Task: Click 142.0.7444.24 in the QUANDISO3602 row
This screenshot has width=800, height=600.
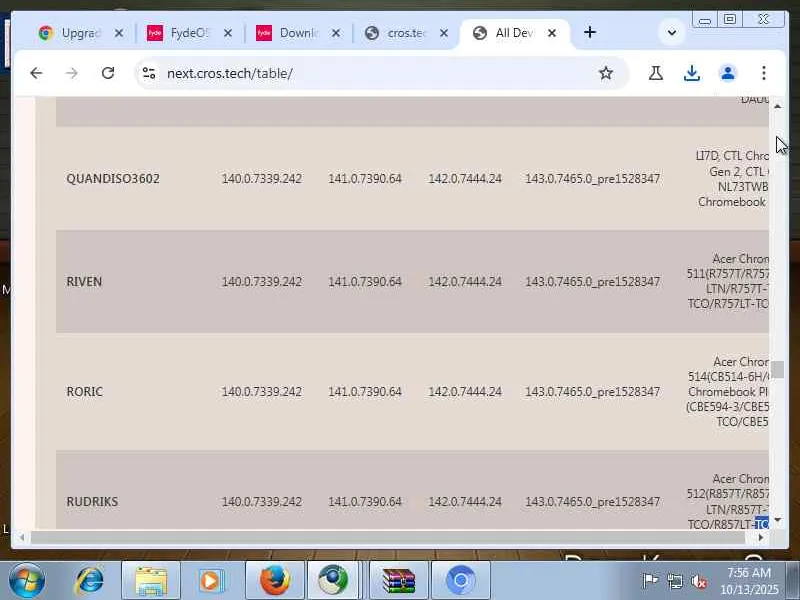Action: click(465, 179)
